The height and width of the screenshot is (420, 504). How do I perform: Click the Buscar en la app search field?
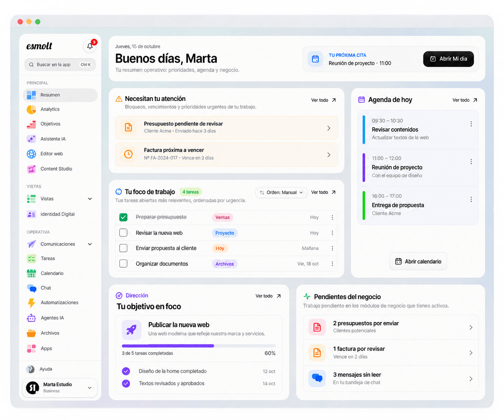[x=60, y=65]
